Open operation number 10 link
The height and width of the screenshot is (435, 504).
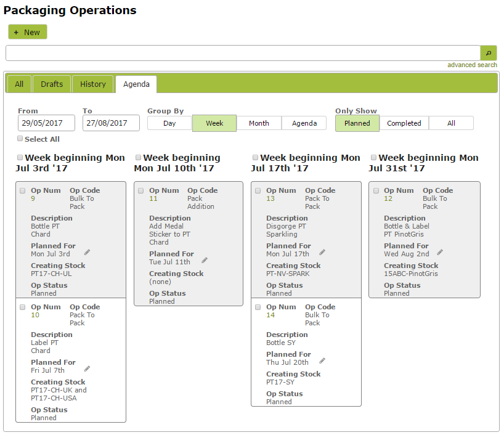(35, 315)
